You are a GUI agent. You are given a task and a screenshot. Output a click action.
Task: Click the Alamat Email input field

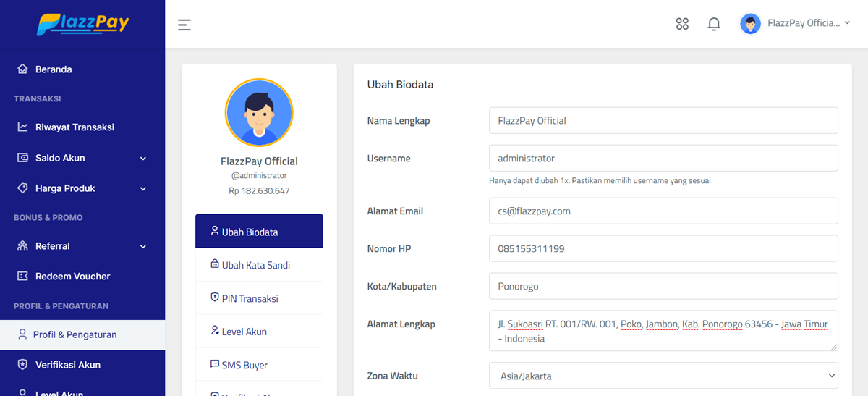(x=663, y=211)
